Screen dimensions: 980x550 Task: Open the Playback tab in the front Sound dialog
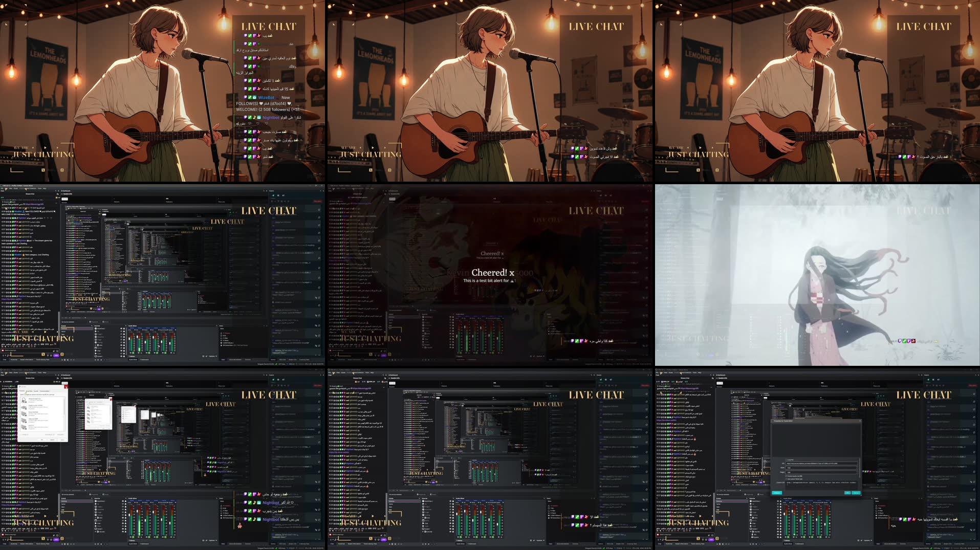click(23, 391)
